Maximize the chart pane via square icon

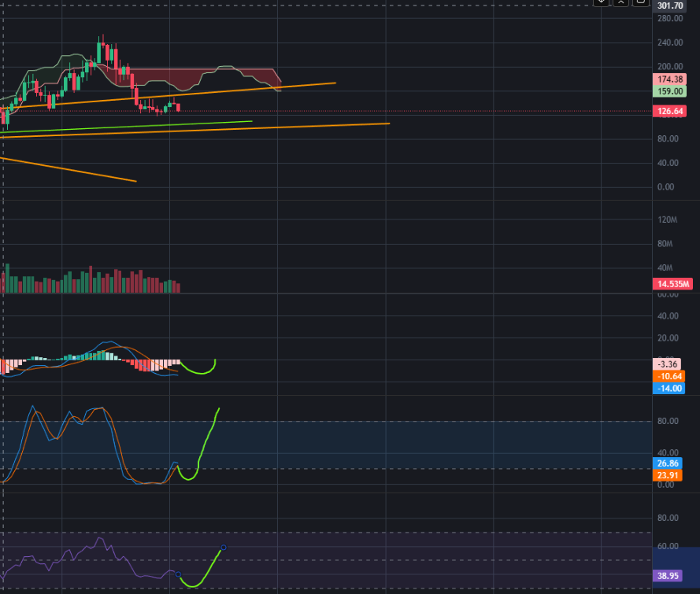click(640, 2)
